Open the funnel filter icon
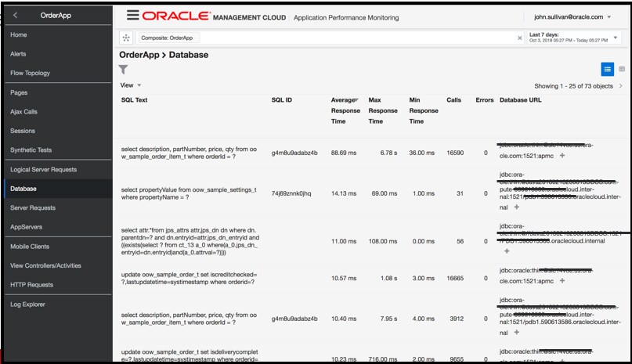This screenshot has width=632, height=364. pos(123,70)
